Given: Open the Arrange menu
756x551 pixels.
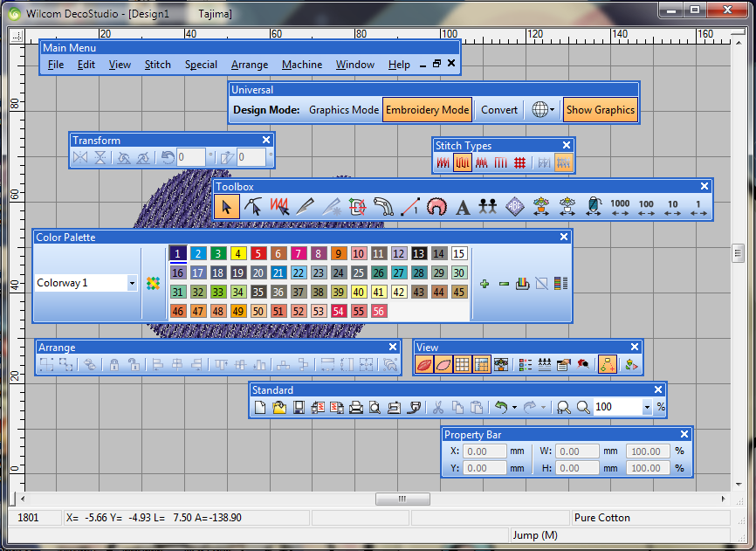Looking at the screenshot, I should click(x=250, y=65).
